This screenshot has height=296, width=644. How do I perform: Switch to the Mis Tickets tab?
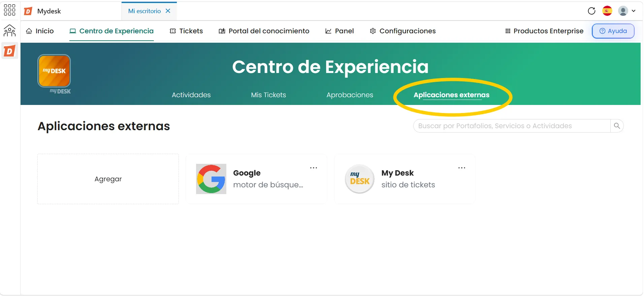point(268,95)
